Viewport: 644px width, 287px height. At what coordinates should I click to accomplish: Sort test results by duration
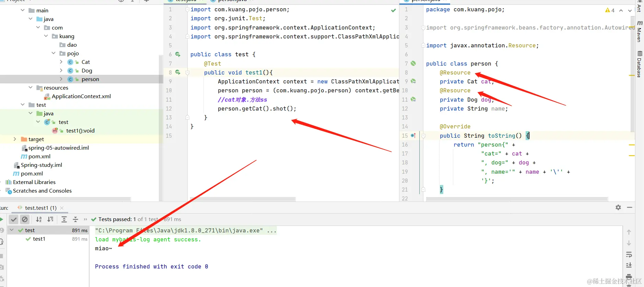(50, 219)
